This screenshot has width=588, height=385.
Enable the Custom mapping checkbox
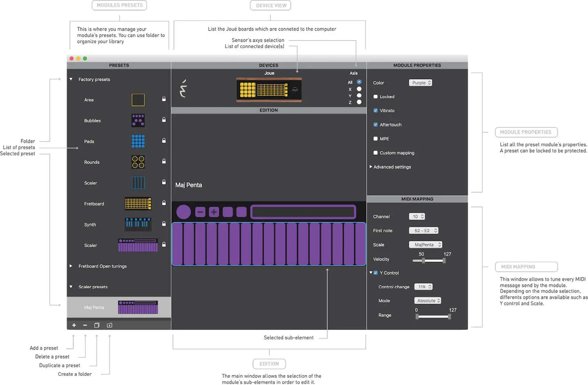375,153
